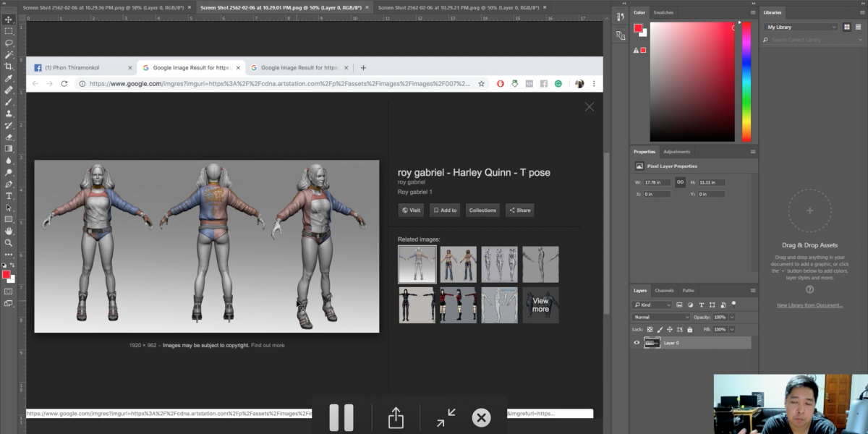This screenshot has width=868, height=434.
Task: Click the link width and height icon
Action: pyautogui.click(x=680, y=182)
